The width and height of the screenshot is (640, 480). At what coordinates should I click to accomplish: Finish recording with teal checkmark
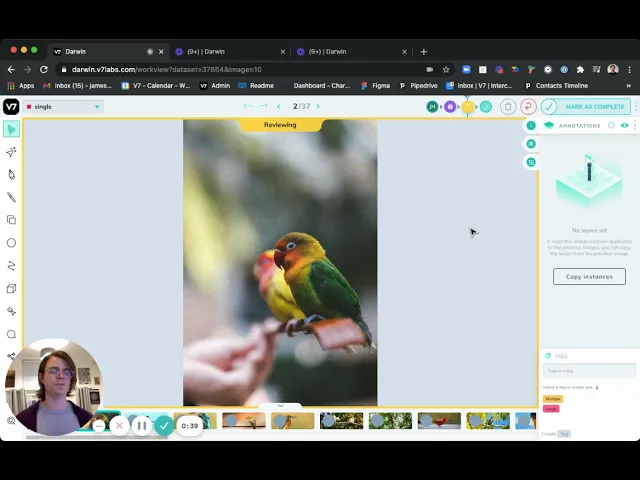tap(164, 426)
